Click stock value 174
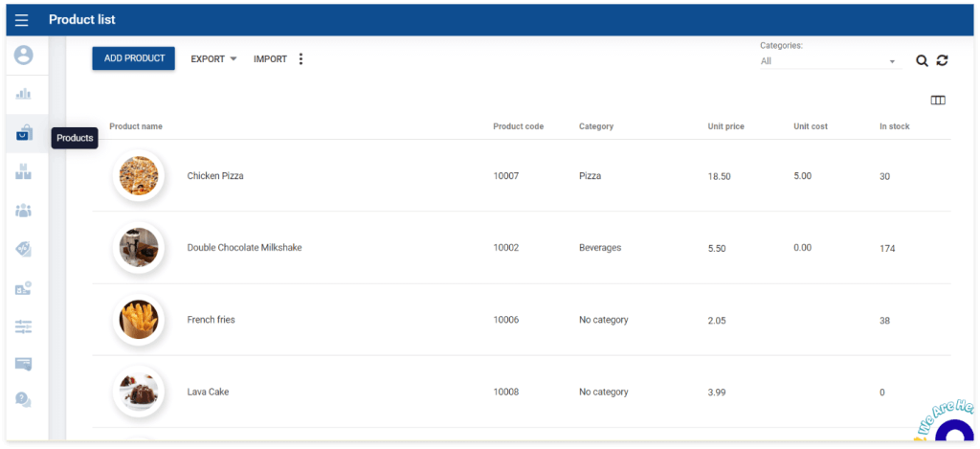This screenshot has height=449, width=980. click(887, 248)
